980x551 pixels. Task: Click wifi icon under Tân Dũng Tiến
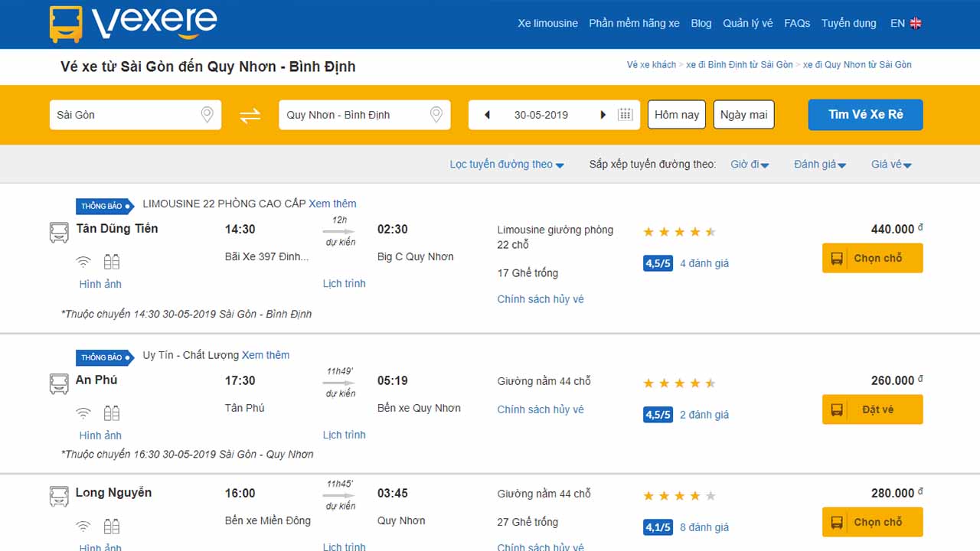point(83,262)
